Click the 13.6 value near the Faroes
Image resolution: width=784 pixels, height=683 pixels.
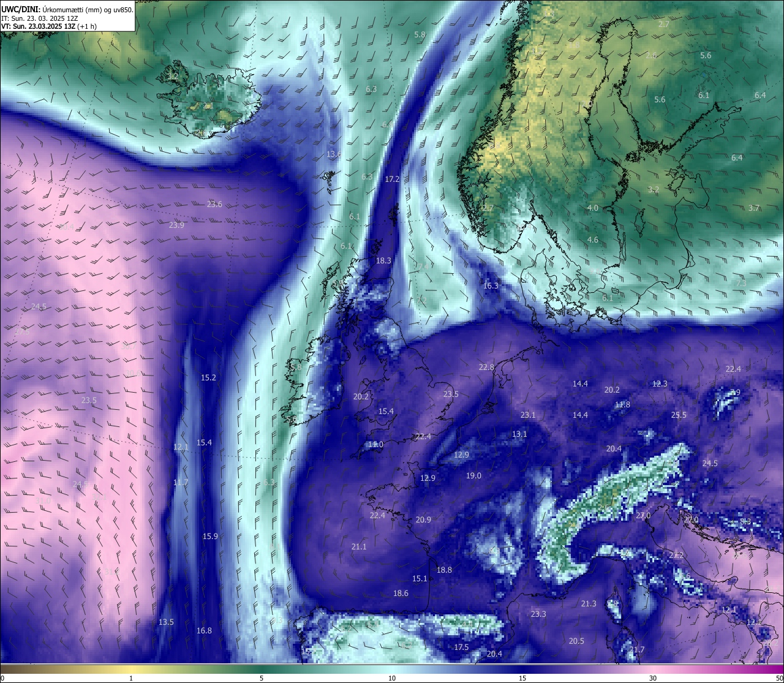pyautogui.click(x=334, y=154)
